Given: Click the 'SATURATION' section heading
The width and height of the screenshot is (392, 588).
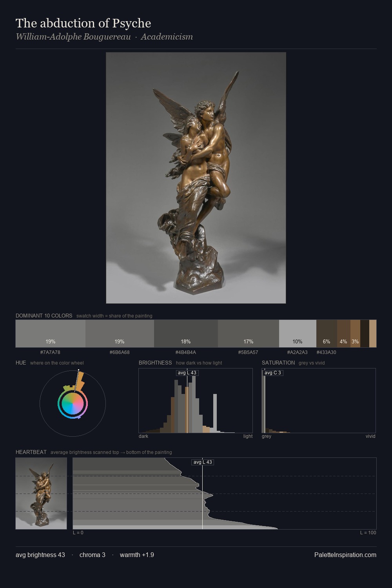Looking at the screenshot, I should point(278,363).
